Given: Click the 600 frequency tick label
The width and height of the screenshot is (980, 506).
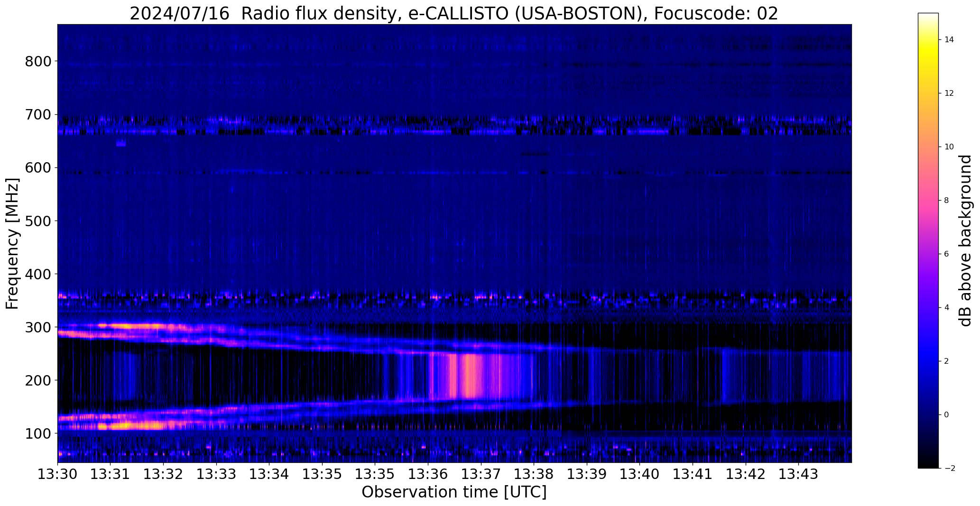Looking at the screenshot, I should pos(37,167).
